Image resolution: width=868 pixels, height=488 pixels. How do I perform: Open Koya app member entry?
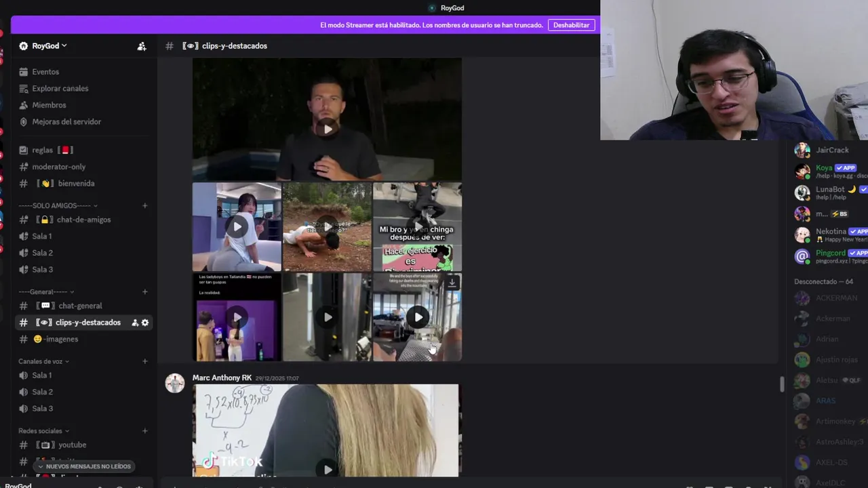(831, 171)
